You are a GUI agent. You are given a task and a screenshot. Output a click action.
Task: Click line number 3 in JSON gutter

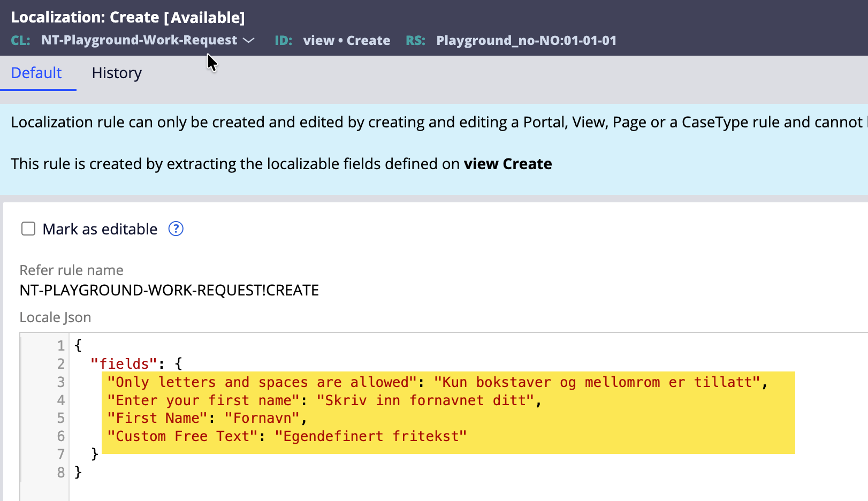61,382
